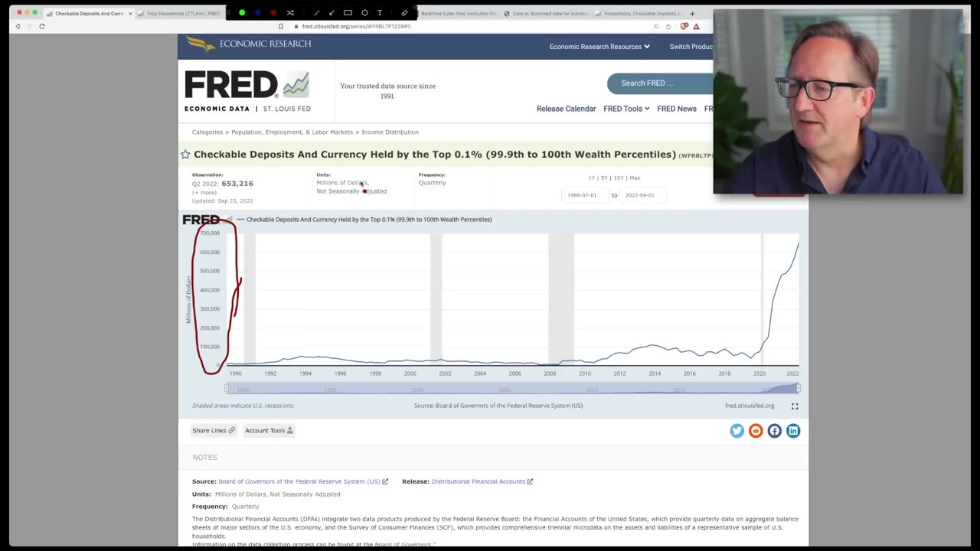Viewport: 980px width, 551px height.
Task: Click Switch Products in top bar
Action: point(691,47)
